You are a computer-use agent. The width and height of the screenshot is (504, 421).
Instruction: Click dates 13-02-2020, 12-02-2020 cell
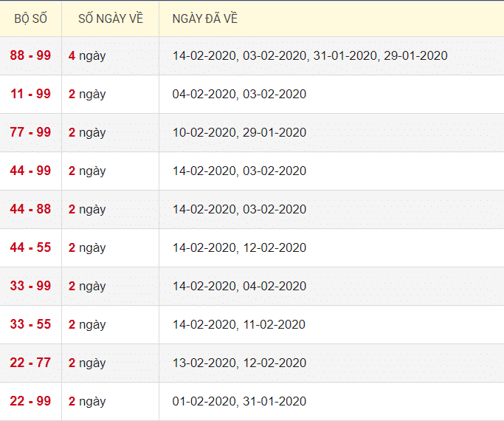239,363
